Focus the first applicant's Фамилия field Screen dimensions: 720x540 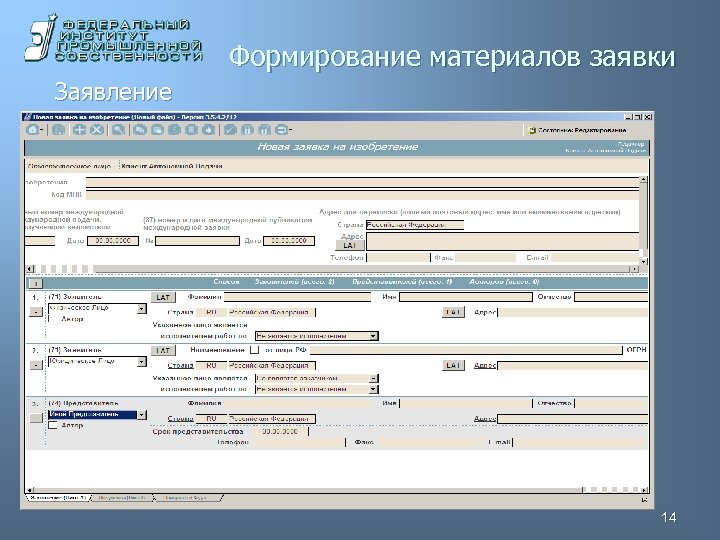(297, 298)
